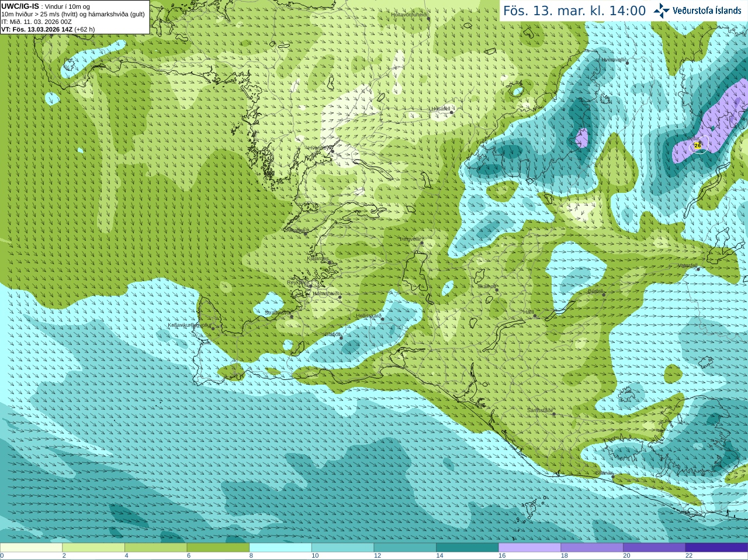This screenshot has height=560, width=748.
Task: Click the 'Fös. 13. mar. kl. 14:00' timestamp
Action: 574,11
